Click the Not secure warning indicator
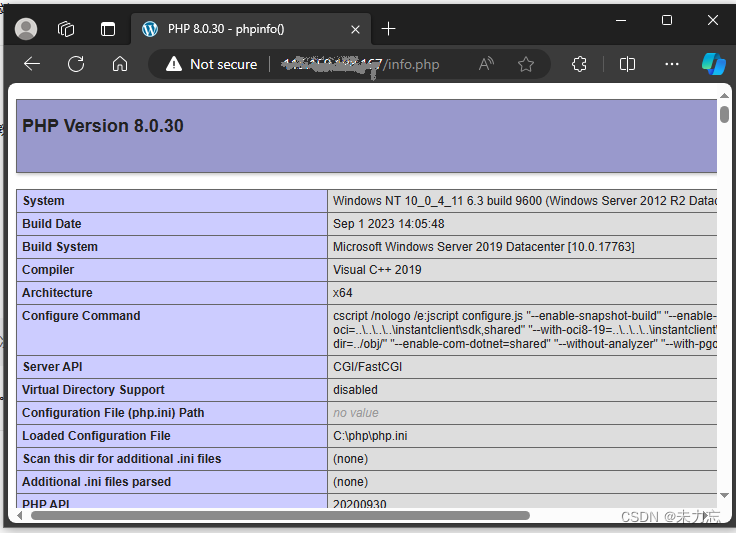The image size is (736, 533). 211,64
